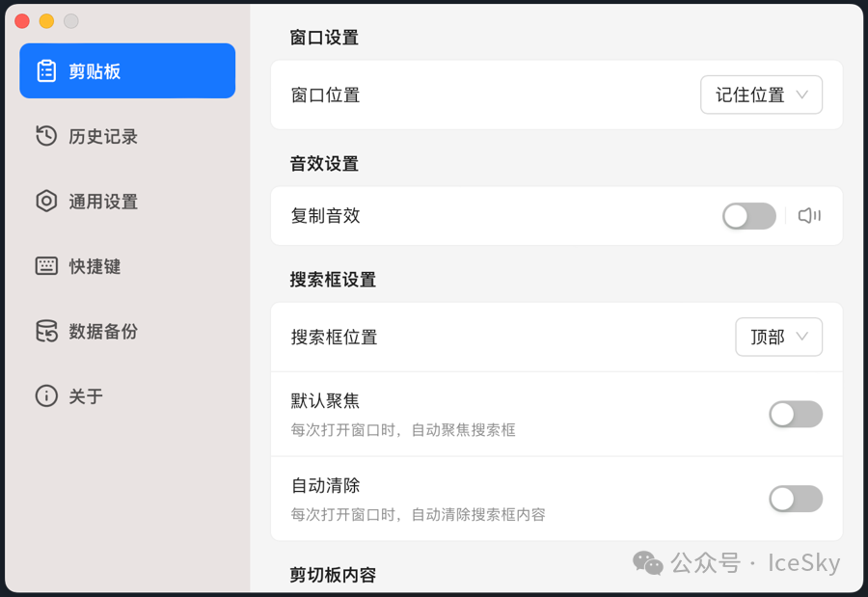Open the 通用设置 section
This screenshot has height=597, width=868.
pos(103,202)
